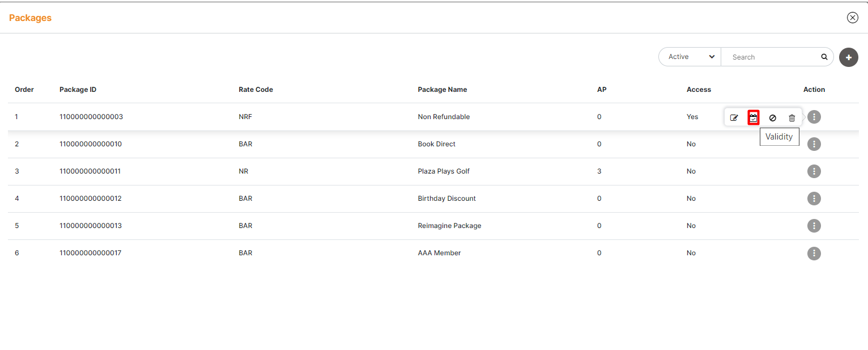Viewport: 868px width, 350px height.
Task: Open the action menu for Birthday Discount
Action: [814, 199]
